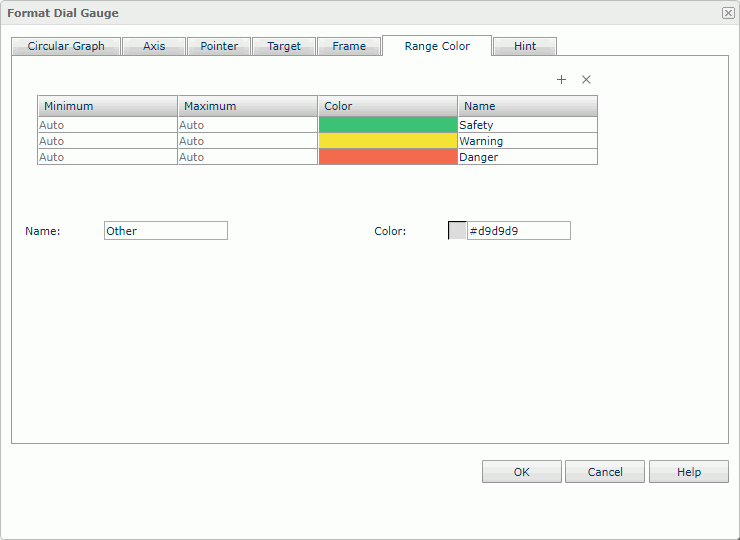
Task: Select the Maximum cell of Danger row
Action: pos(247,157)
